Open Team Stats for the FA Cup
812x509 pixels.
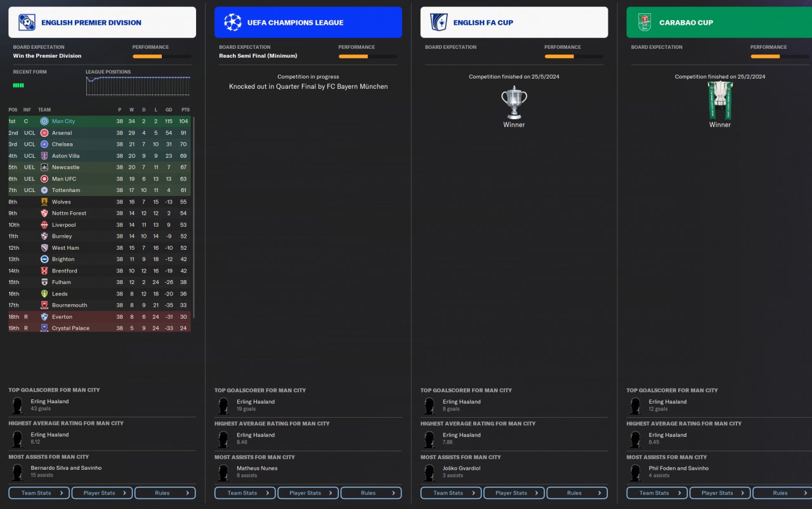click(451, 493)
